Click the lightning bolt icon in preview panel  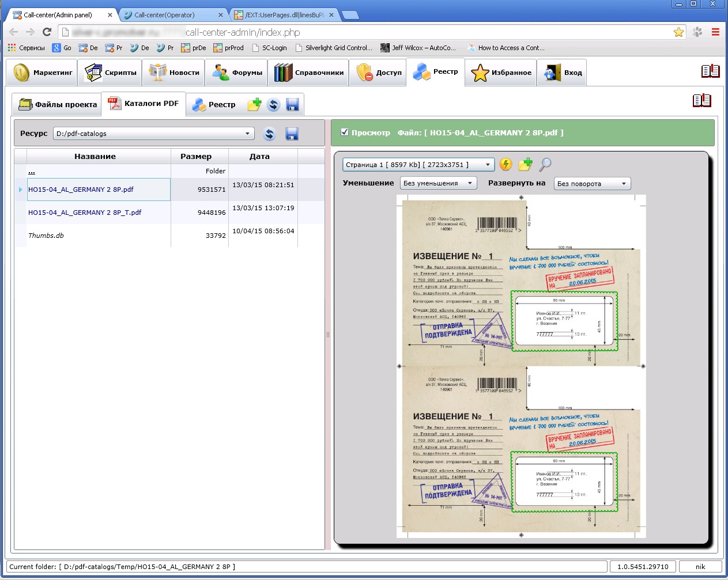point(506,164)
